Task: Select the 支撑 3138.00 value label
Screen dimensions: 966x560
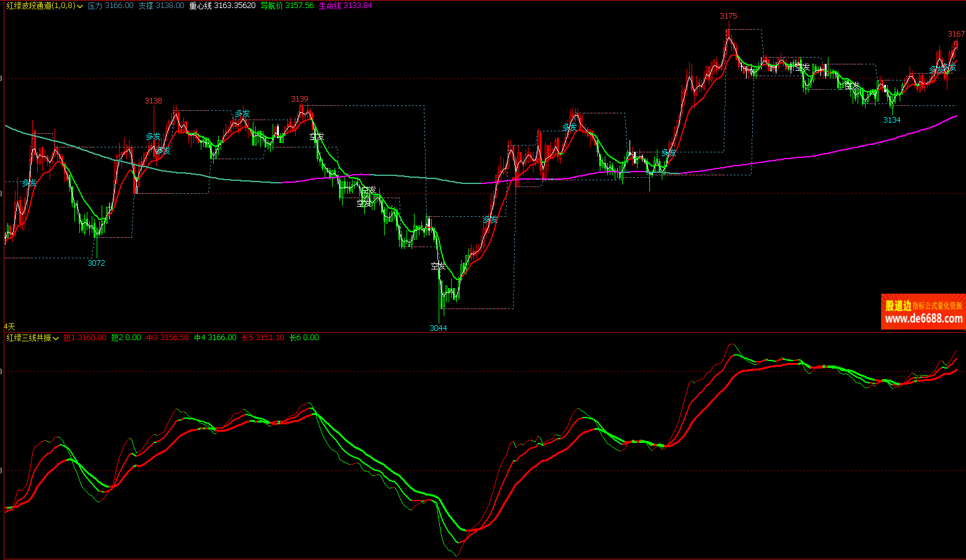Action: (x=161, y=6)
